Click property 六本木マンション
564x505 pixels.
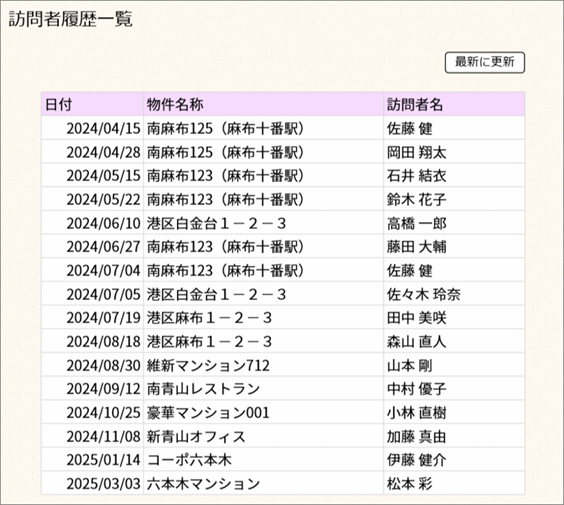[x=203, y=484]
